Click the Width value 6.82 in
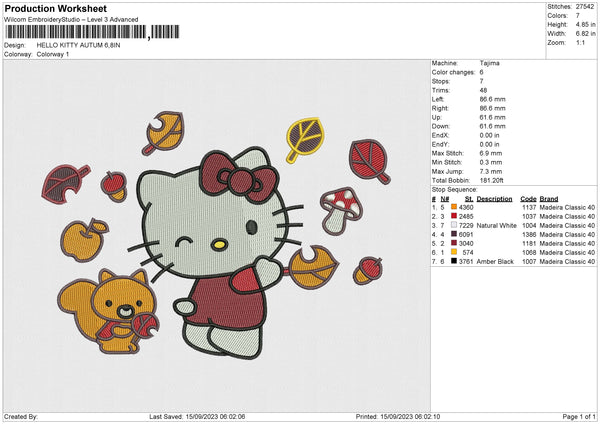This screenshot has height=424, width=600. coord(585,34)
